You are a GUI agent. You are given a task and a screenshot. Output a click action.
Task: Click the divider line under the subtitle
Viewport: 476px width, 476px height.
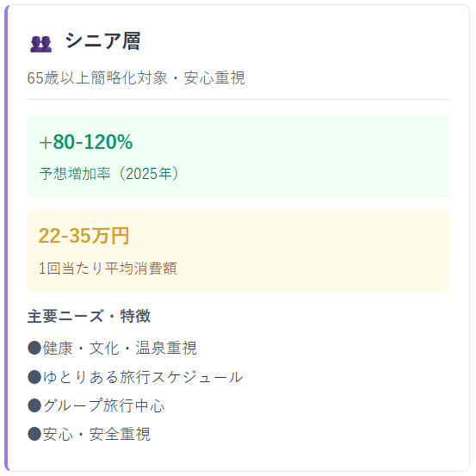(x=238, y=99)
